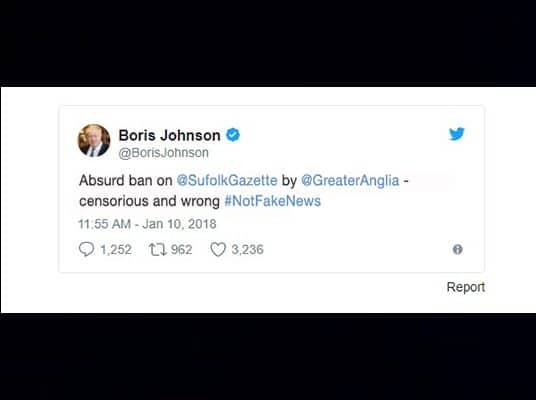Open the @SufolkGazette mention link
Screen dimensions: 536x400
tap(227, 180)
